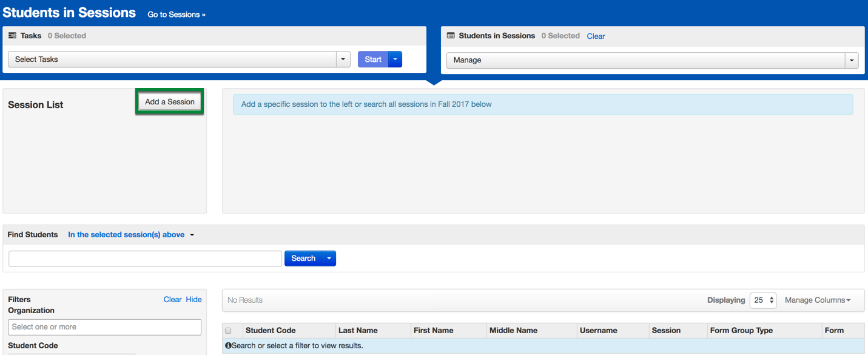Click the info icon in results row
Viewport: 868px width, 355px height.
point(228,346)
